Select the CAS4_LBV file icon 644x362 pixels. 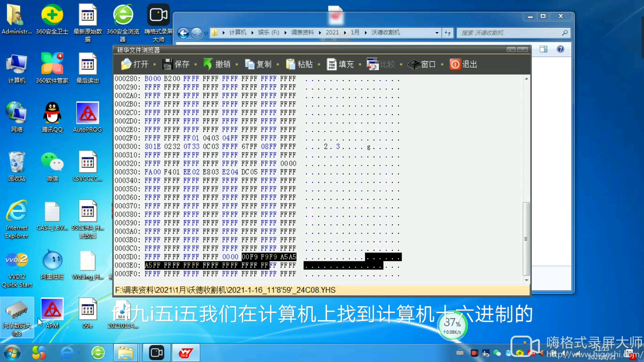coord(52,216)
